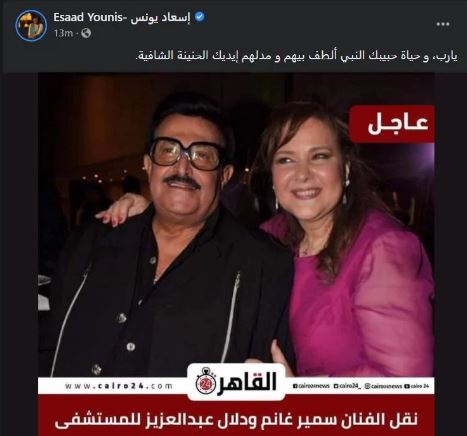Open the Esaad Younis page name link

click(122, 17)
